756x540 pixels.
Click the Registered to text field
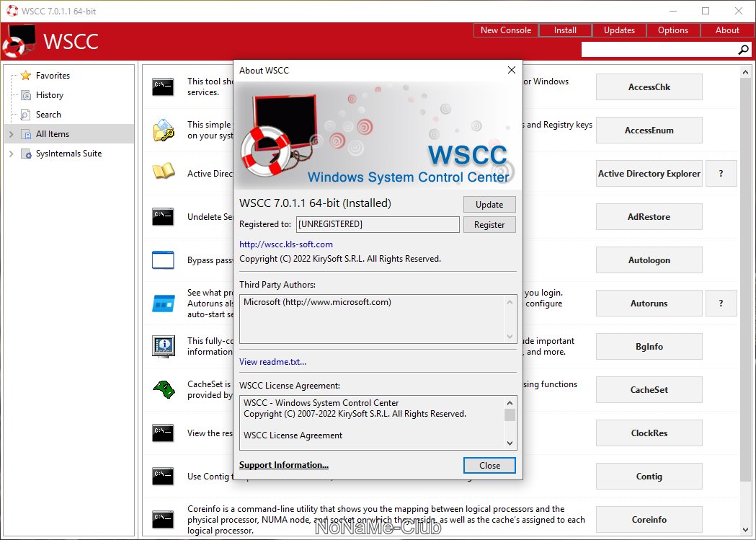(377, 225)
